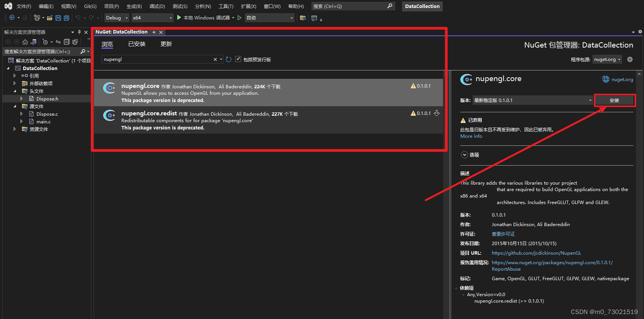Clear the nupengl search text with X
This screenshot has width=644, height=319.
click(215, 59)
